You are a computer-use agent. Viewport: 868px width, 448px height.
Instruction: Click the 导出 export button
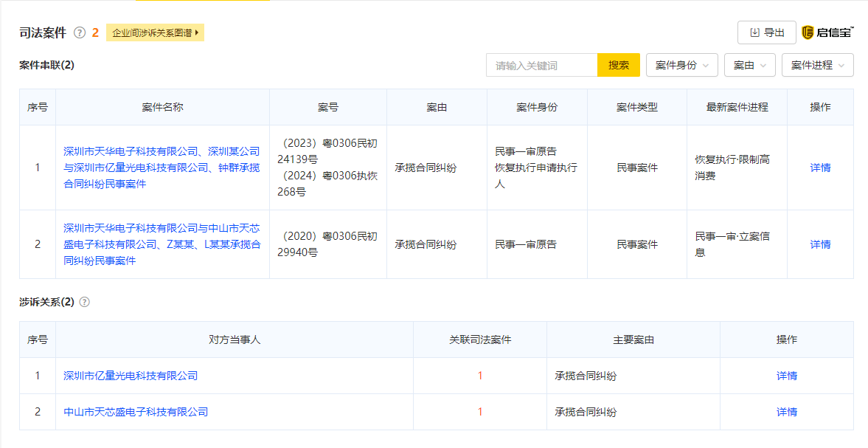(x=766, y=32)
